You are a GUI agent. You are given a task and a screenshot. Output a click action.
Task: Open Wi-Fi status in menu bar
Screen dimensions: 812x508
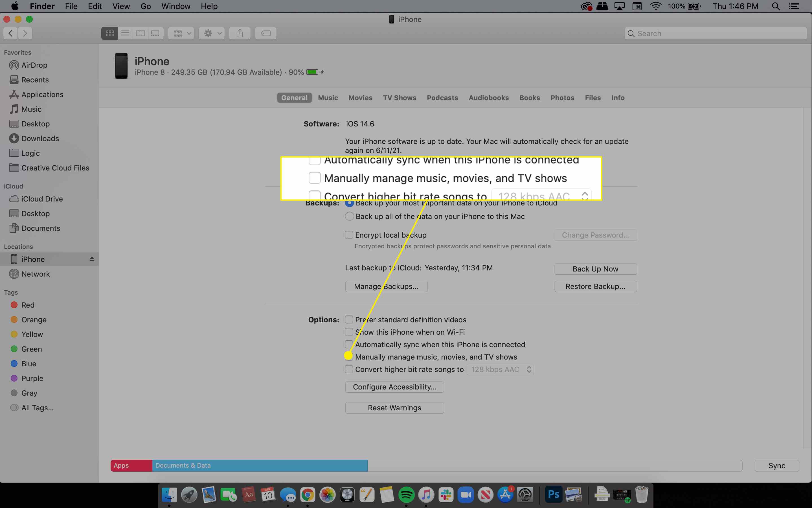point(655,6)
